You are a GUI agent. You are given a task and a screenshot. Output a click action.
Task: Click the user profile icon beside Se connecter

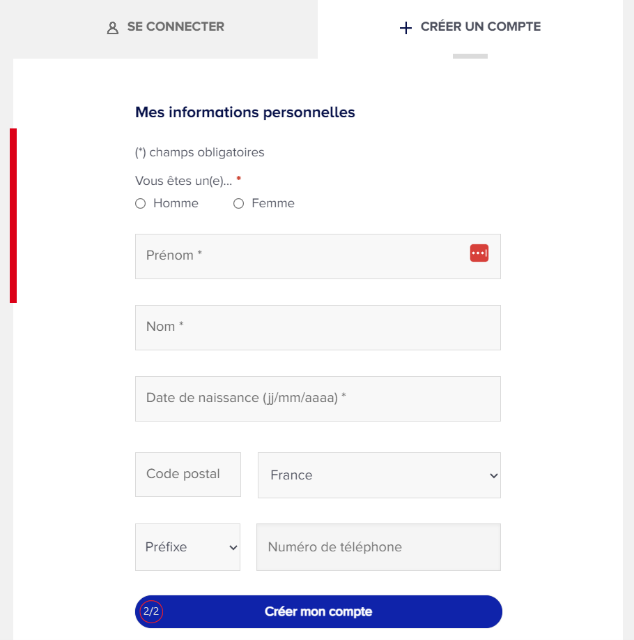pyautogui.click(x=113, y=28)
